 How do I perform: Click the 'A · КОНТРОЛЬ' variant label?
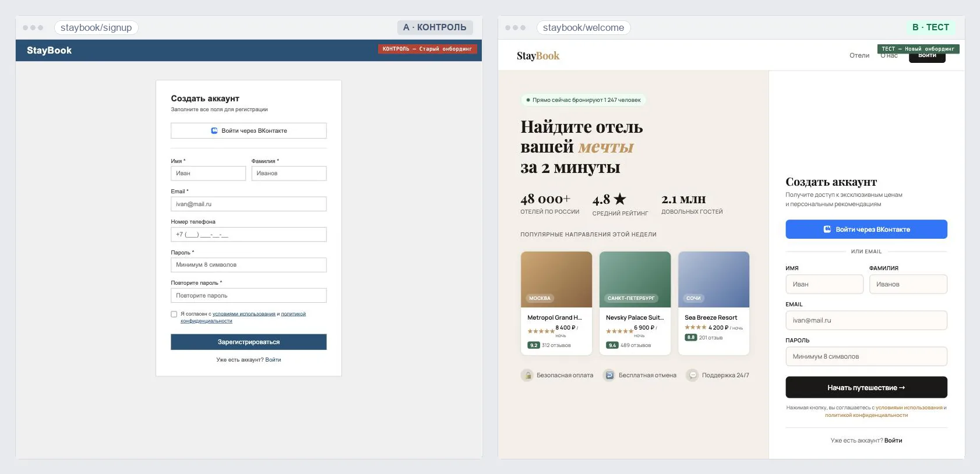[435, 27]
